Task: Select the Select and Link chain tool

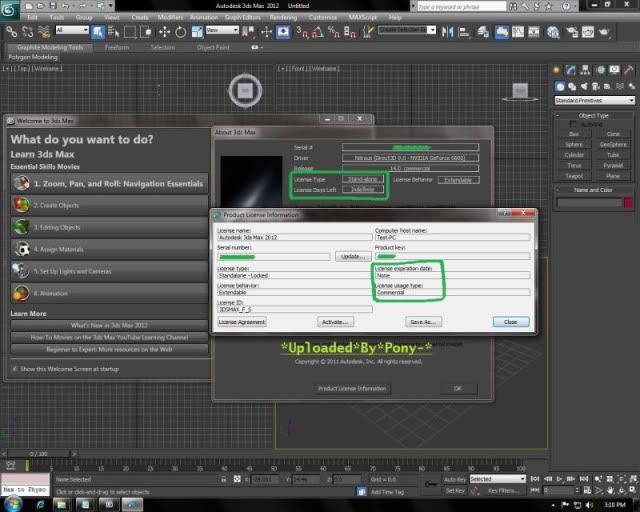Action: pos(11,32)
